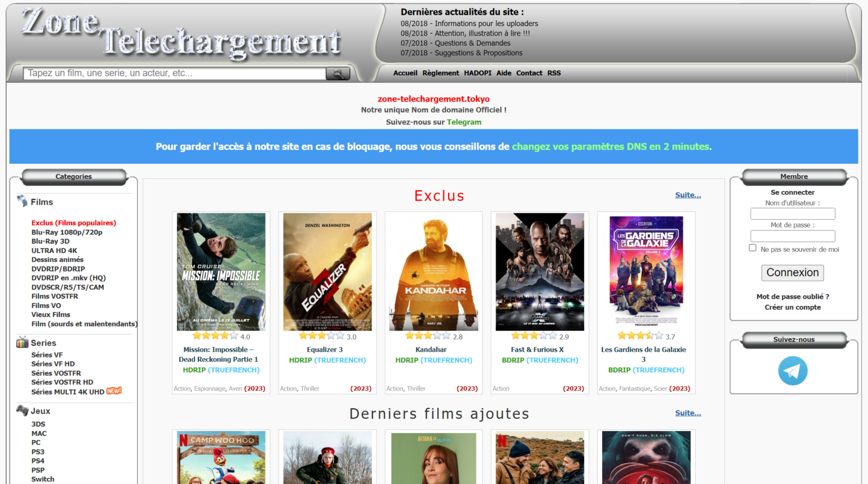Select the Films VO category

tap(46, 306)
